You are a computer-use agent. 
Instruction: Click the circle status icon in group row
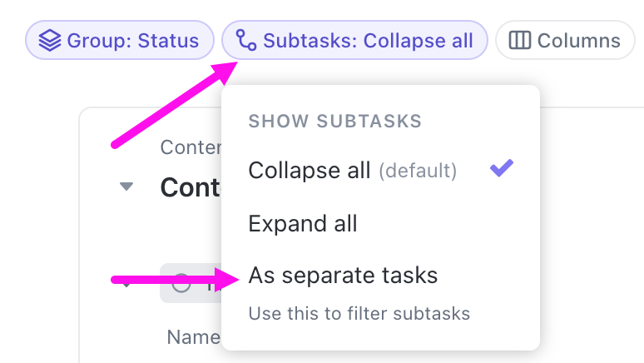[x=181, y=284]
